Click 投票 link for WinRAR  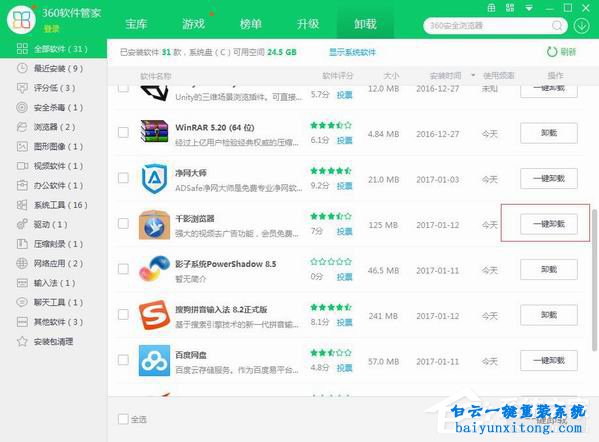(x=344, y=140)
